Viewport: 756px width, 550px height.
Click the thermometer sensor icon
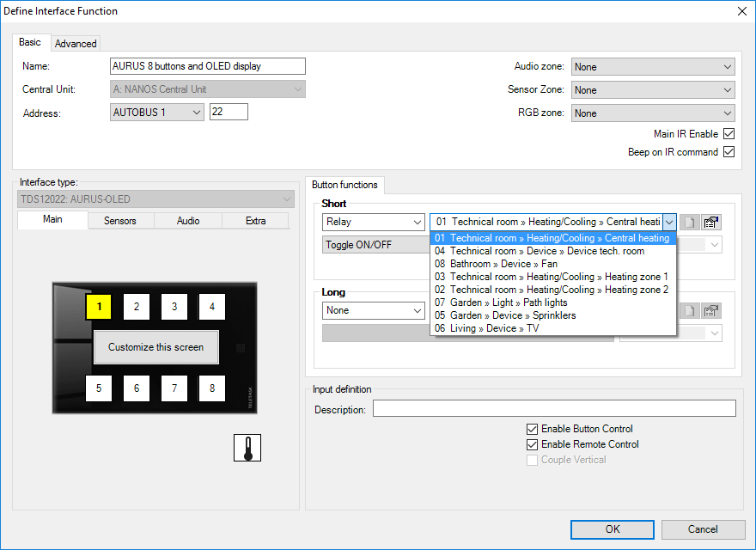point(247,448)
